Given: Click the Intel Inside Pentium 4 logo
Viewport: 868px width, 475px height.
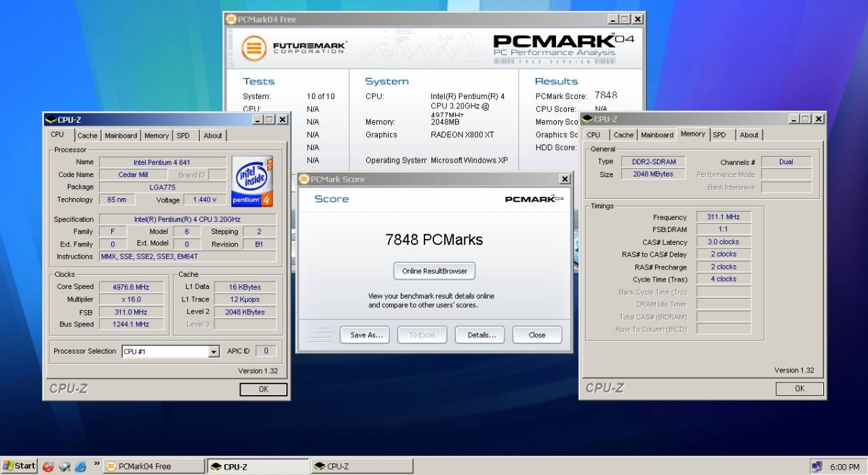Looking at the screenshot, I should coord(252,181).
